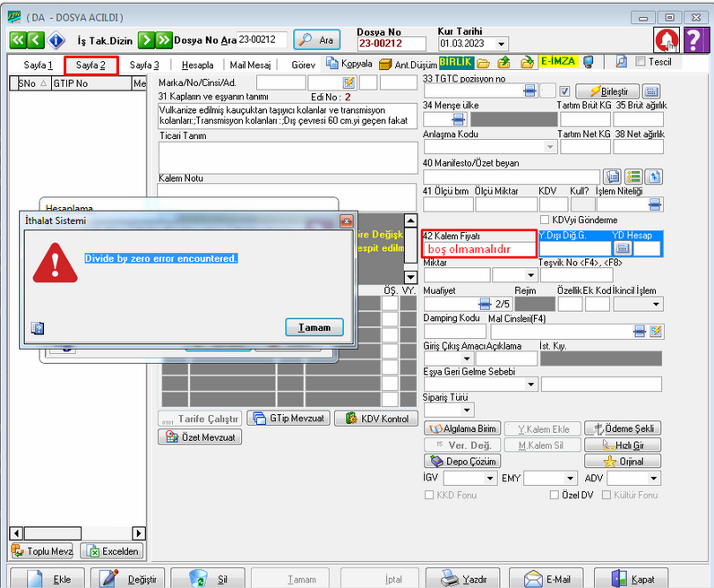Expand Eşya Geri Gelme Sebebi dropdown

[x=531, y=385]
